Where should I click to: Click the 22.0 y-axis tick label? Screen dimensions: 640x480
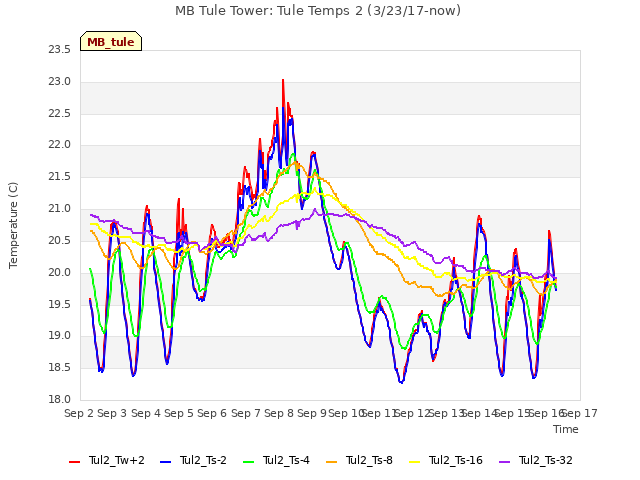pyautogui.click(x=60, y=145)
